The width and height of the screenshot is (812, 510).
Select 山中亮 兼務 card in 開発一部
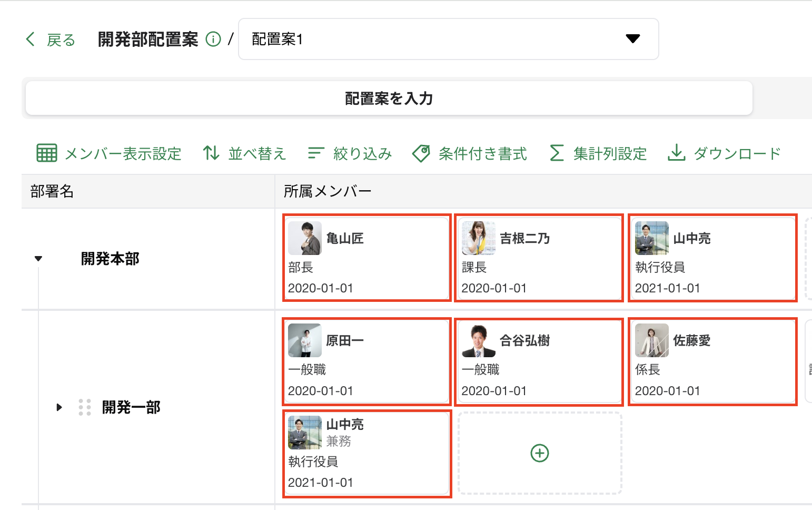tap(367, 454)
